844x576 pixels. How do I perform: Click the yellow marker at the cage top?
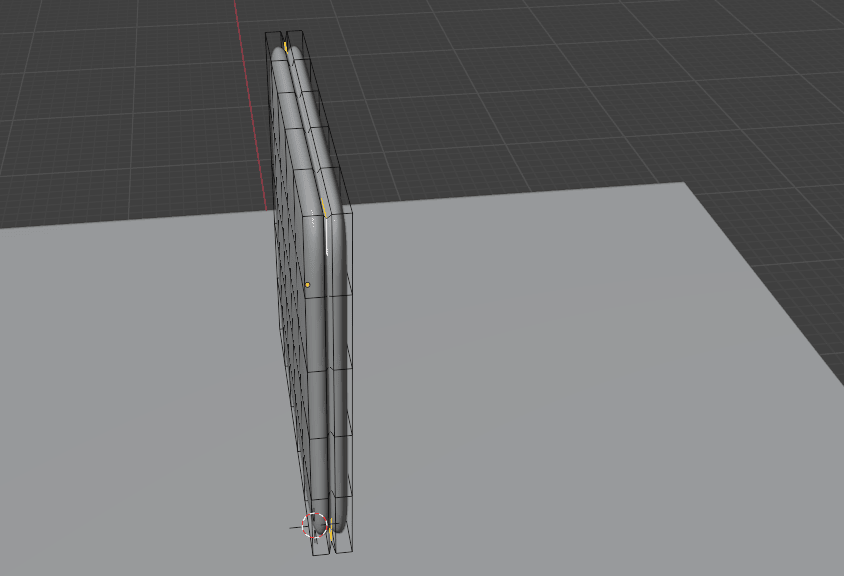(x=286, y=46)
